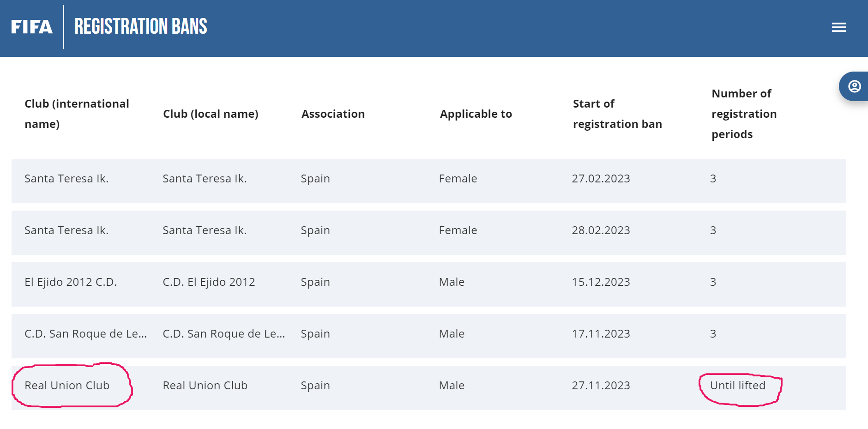
Task: Select the El Ejido 2012 C.D. row
Action: [71, 282]
